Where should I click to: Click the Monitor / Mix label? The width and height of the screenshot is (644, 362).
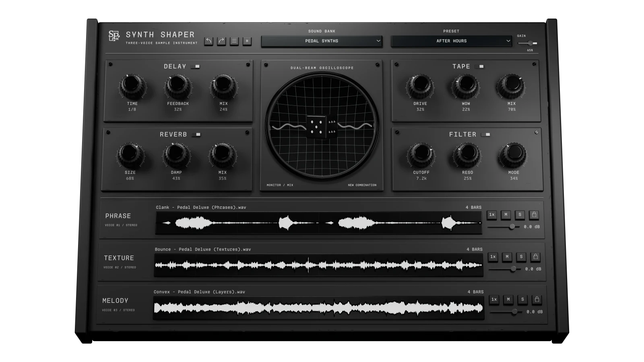(280, 185)
